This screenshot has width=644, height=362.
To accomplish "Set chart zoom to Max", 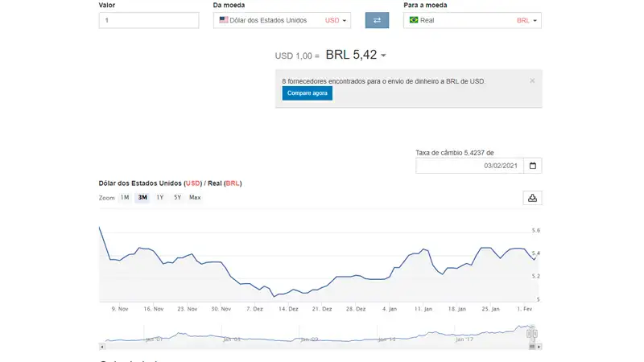I will pos(195,197).
